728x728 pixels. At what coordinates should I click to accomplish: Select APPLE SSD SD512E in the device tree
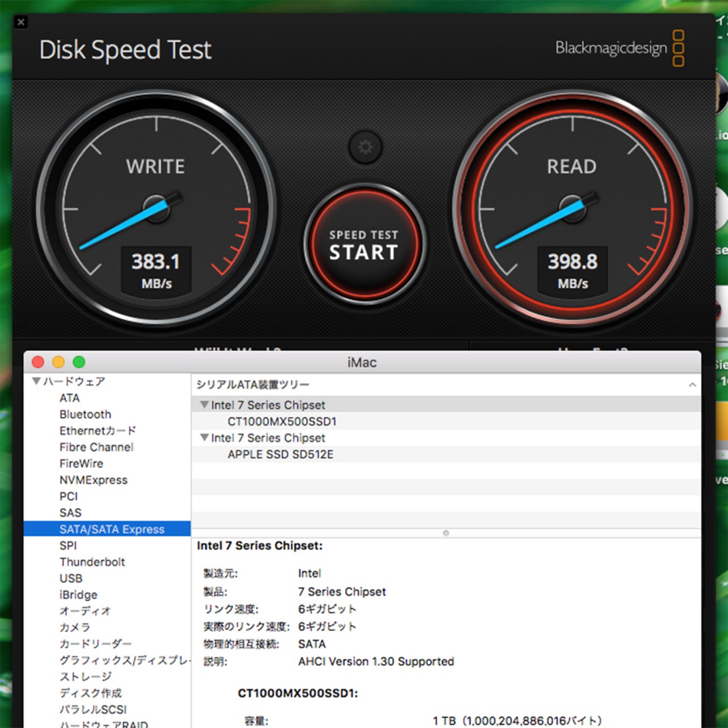pos(281,454)
